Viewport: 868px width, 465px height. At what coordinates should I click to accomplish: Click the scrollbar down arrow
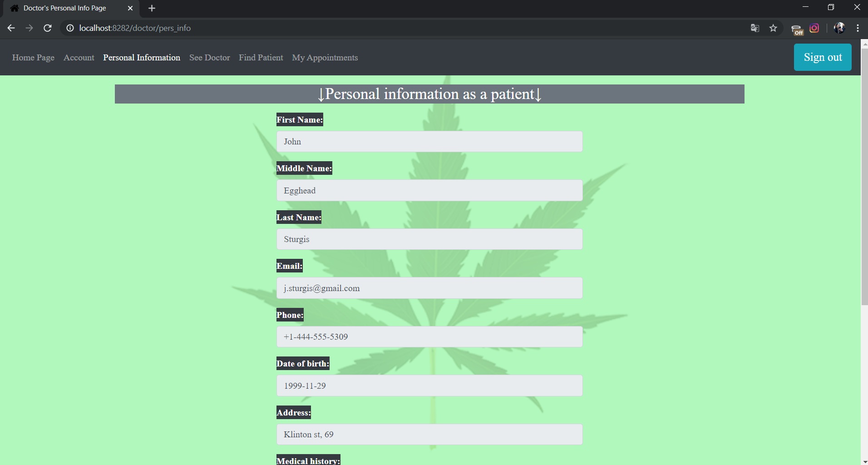[864, 461]
